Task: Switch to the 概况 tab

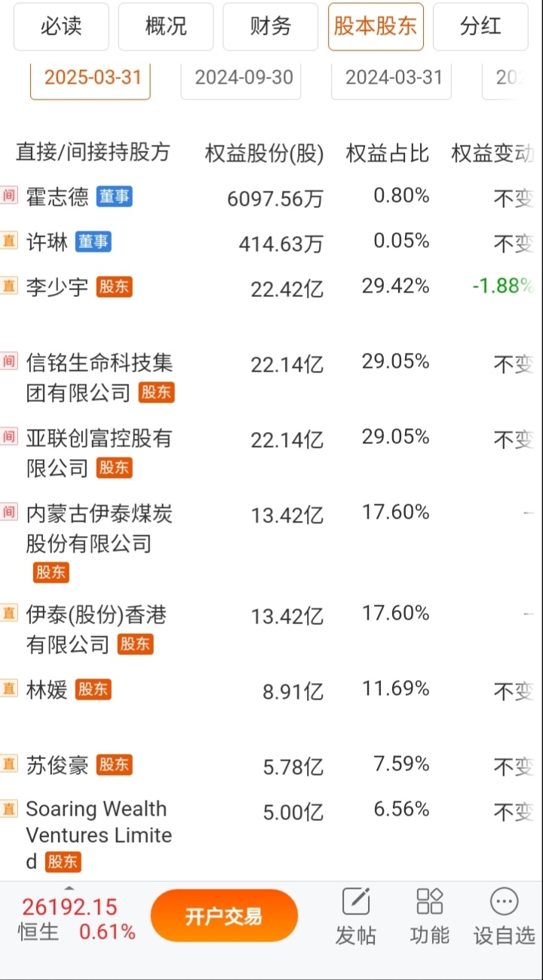Action: pos(166,26)
